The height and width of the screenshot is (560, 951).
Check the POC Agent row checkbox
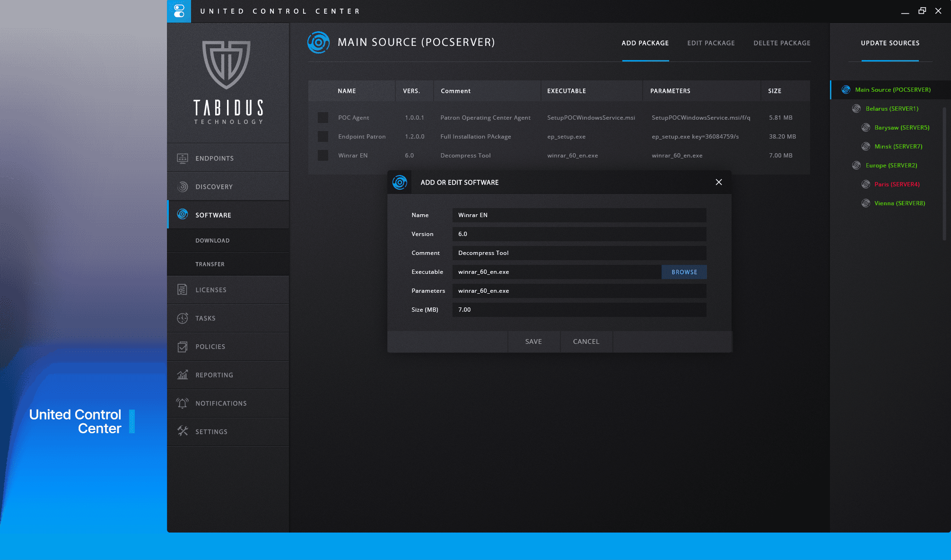point(323,118)
